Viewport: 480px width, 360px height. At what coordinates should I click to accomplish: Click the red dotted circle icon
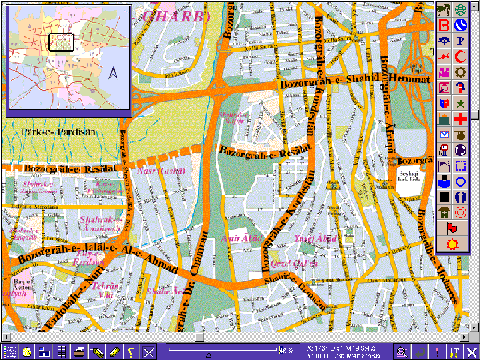click(461, 212)
